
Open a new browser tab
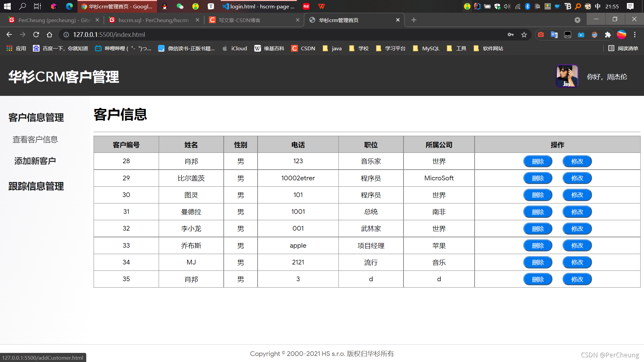414,20
